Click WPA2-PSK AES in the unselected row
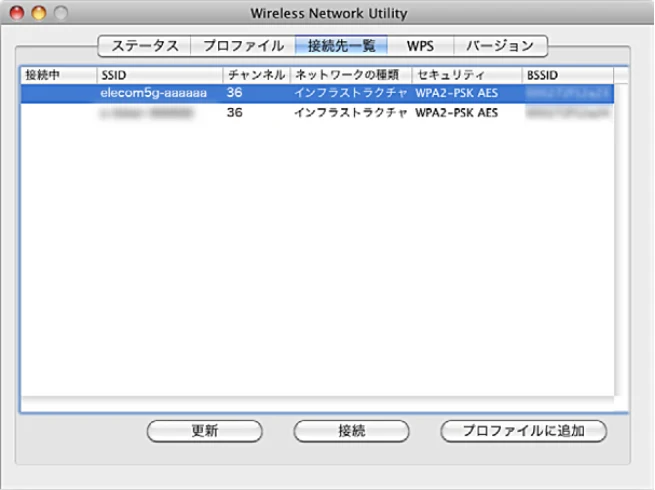 coord(457,113)
